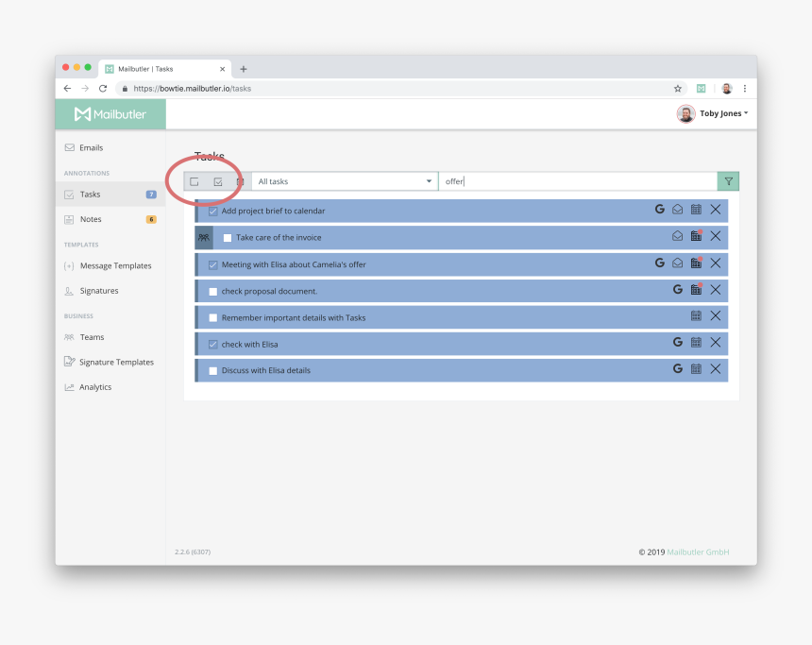Open linked email for 'Take care of the invoice'
Screen dimensions: 812x645
(x=677, y=236)
